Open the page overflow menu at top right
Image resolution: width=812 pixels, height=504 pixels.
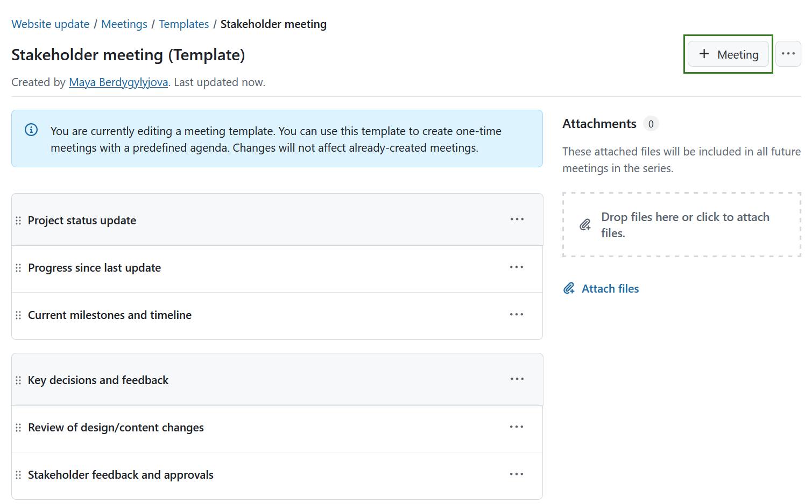coord(788,54)
